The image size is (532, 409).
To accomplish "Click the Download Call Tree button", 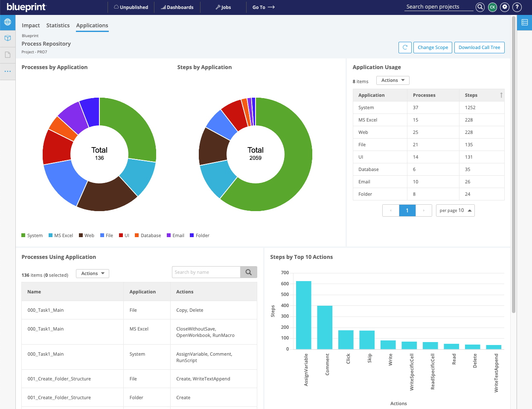I will [479, 47].
